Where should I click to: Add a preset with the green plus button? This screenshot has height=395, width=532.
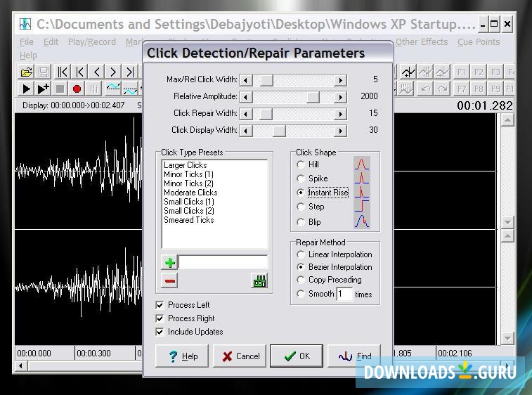(169, 262)
